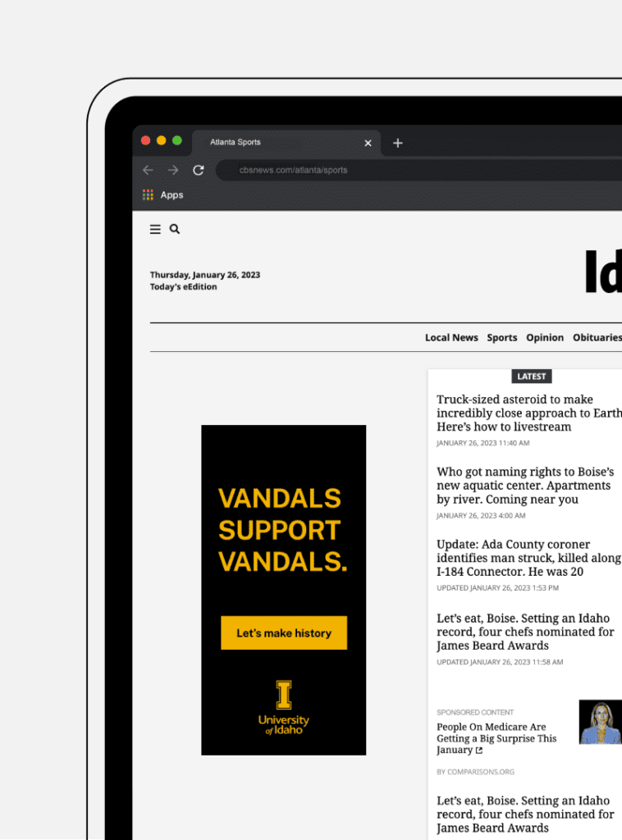The width and height of the screenshot is (622, 840).
Task: Open Today's eEdition link
Action: 183,286
